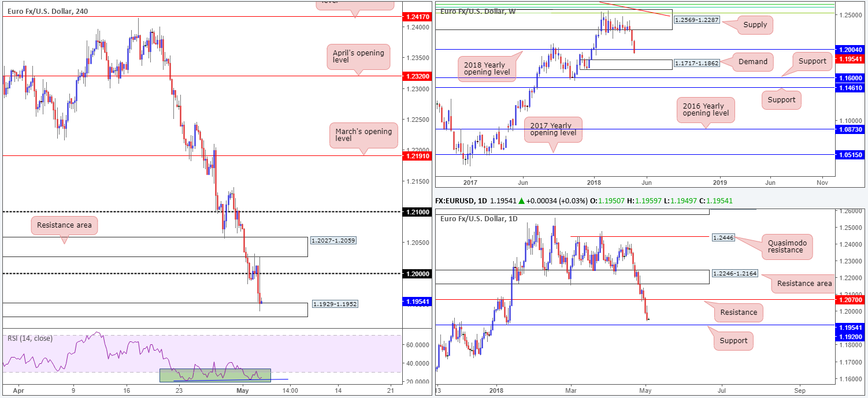This screenshot has width=868, height=398.
Task: Select the 1.1929-1.1952 zone label
Action: click(334, 304)
